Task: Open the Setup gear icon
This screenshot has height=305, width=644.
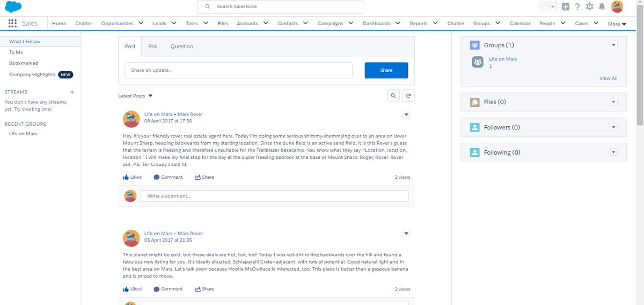Action: [x=590, y=6]
